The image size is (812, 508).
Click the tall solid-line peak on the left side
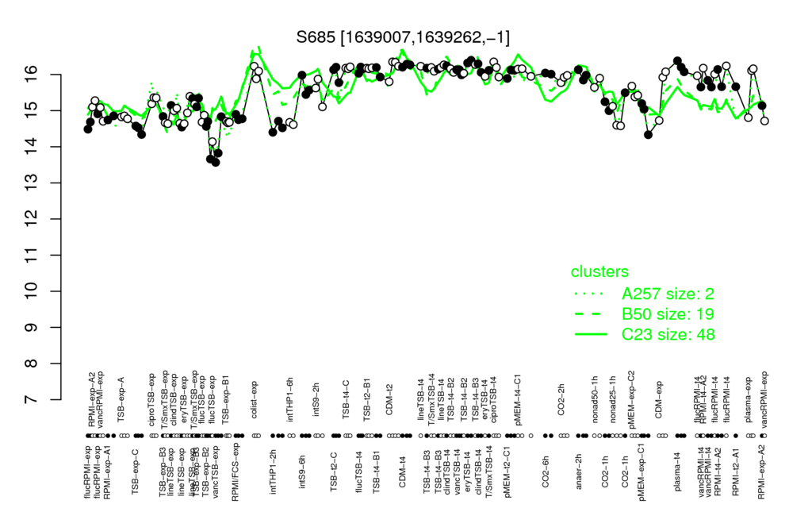point(257,50)
